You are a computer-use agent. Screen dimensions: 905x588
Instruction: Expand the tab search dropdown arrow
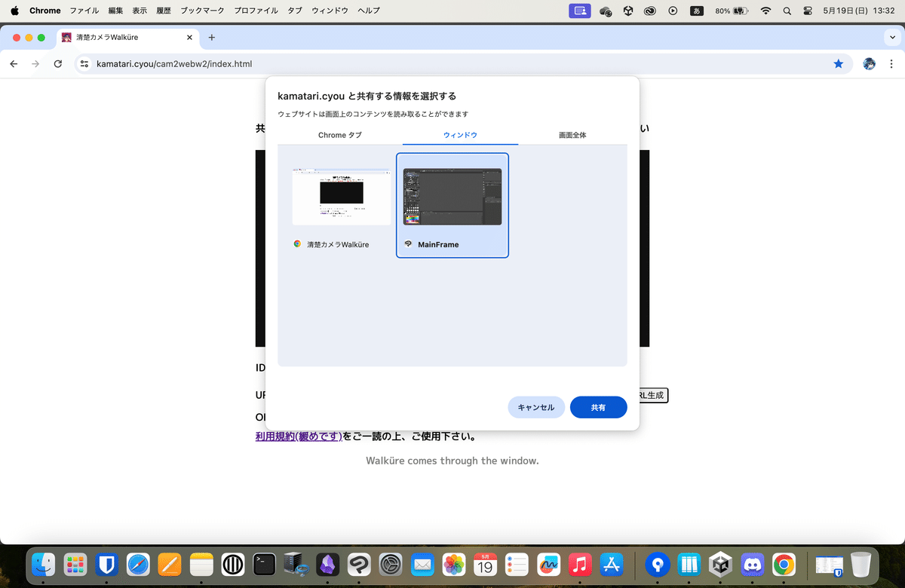[x=893, y=37]
